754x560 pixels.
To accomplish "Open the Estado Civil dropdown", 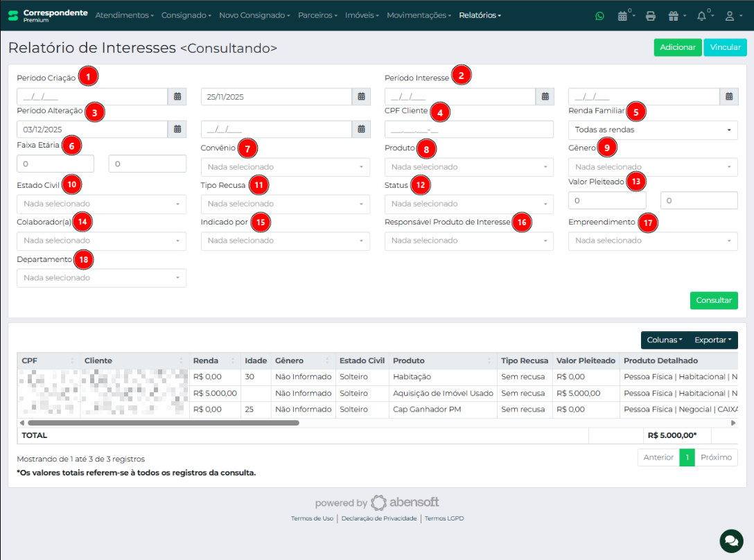I will (101, 204).
